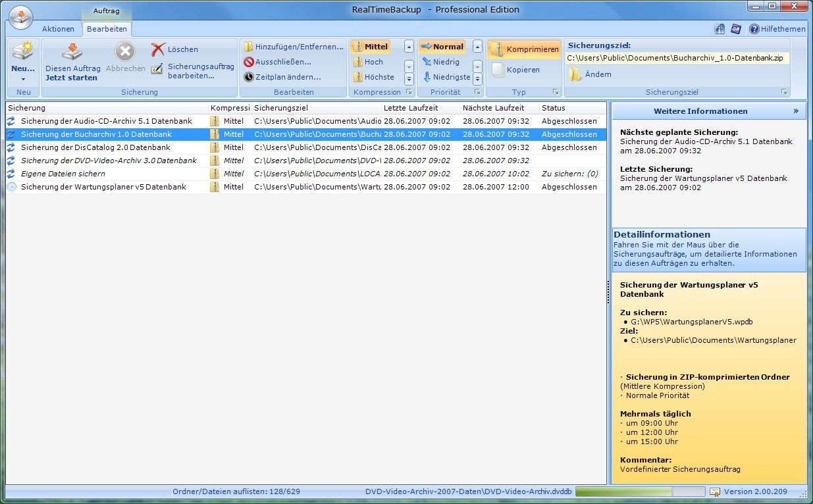Sort by the Letzte Laufzeit column header
Screen dimensions: 813x504
tap(421, 108)
